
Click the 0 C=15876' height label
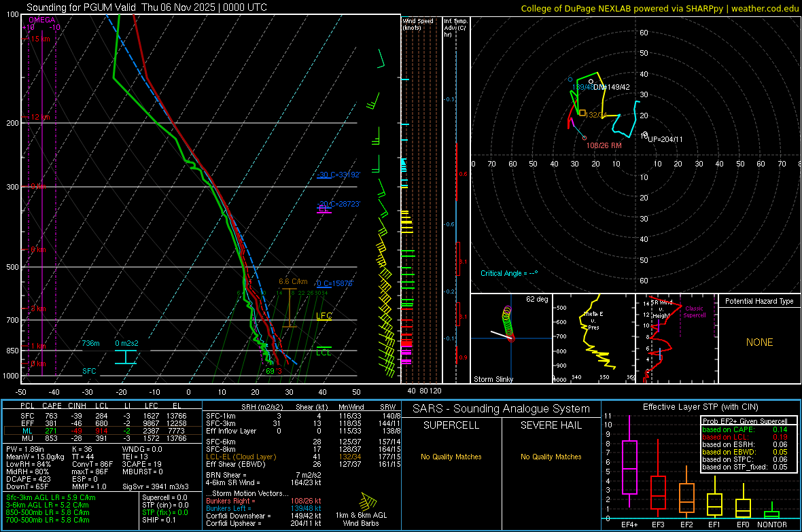point(334,283)
